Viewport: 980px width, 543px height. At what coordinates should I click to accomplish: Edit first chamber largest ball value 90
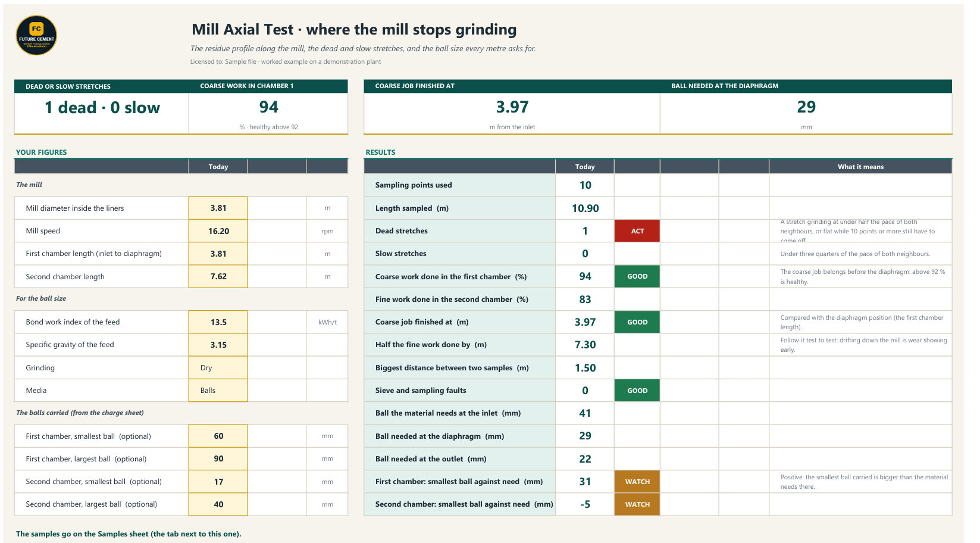point(218,459)
